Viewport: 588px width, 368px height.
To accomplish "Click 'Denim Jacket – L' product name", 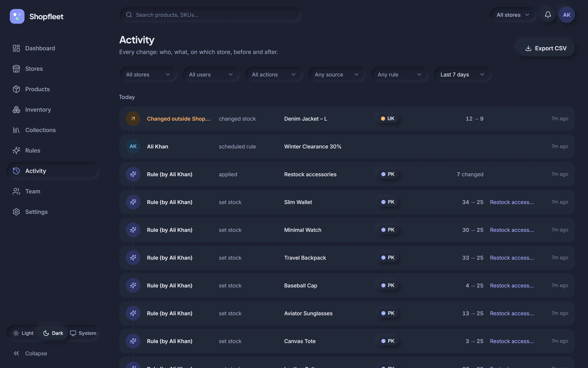I will tap(305, 119).
